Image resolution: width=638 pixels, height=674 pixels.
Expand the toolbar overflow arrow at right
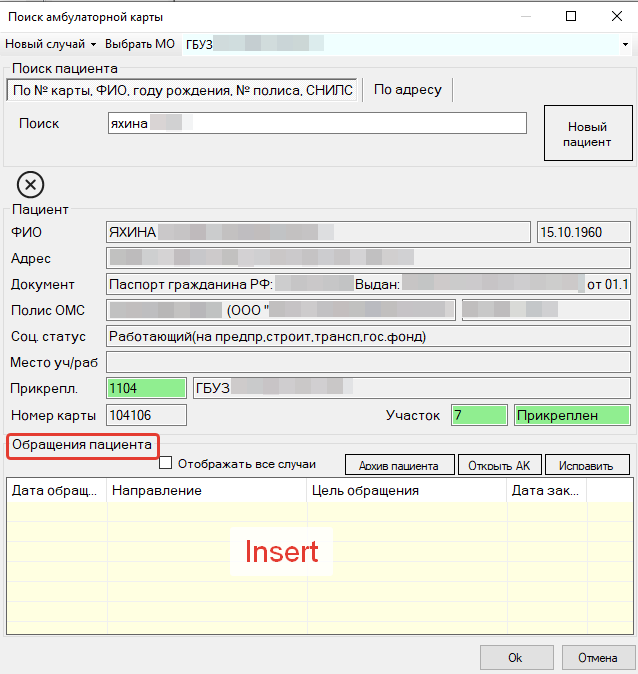625,45
